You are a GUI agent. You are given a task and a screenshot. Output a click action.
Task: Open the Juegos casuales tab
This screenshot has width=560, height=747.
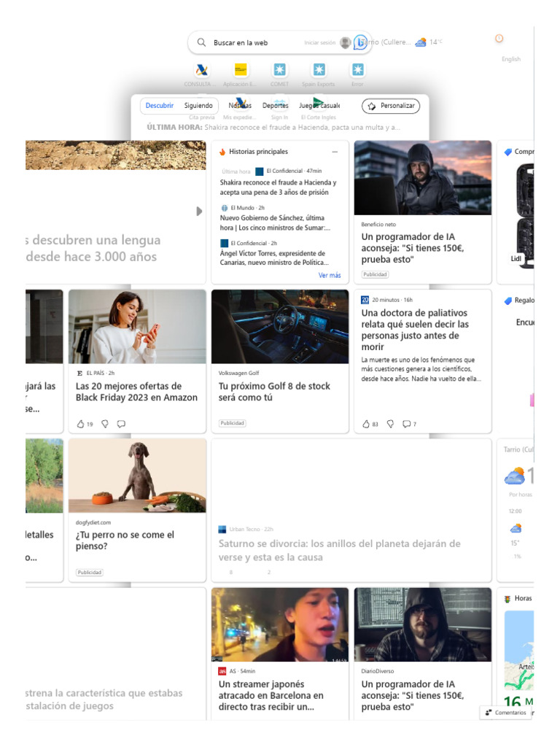click(319, 106)
